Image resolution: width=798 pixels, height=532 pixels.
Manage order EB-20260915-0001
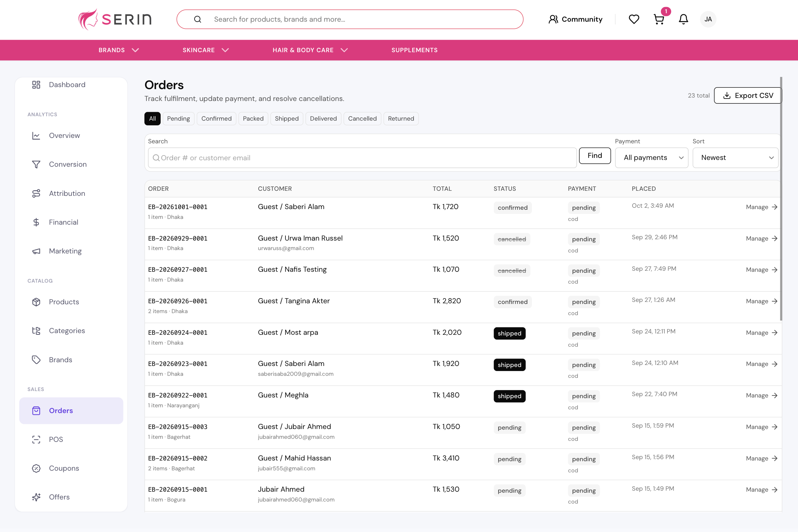[x=761, y=490]
